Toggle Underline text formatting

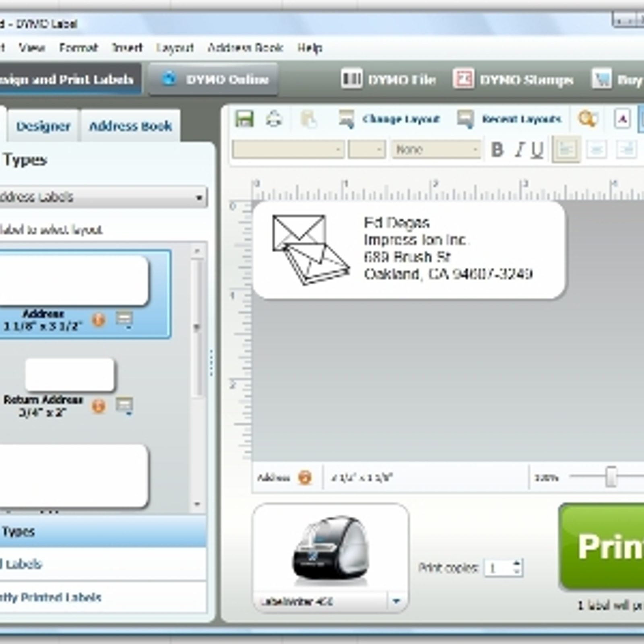537,150
